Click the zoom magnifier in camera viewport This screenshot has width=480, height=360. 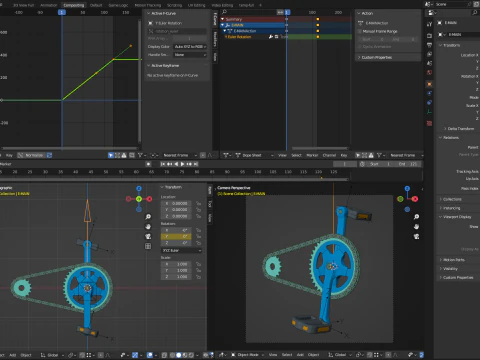(416, 217)
